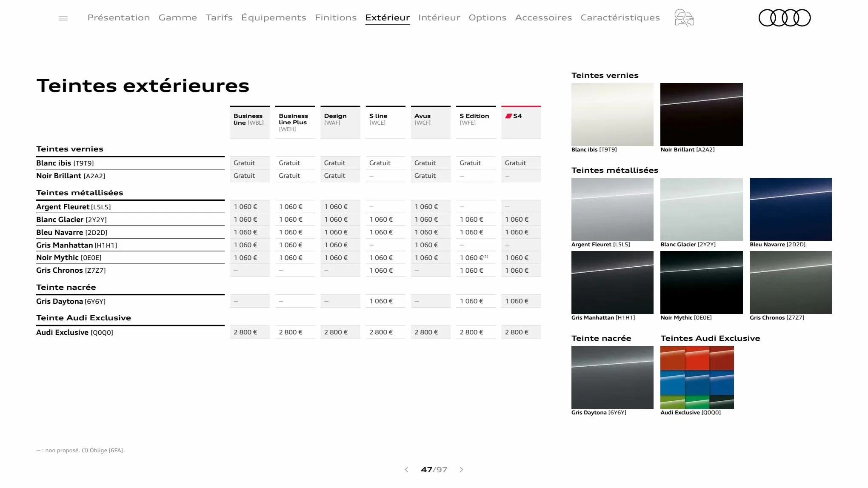Click the Gris Manhattan [H1H1] row label
The image size is (868, 488).
coord(77,245)
